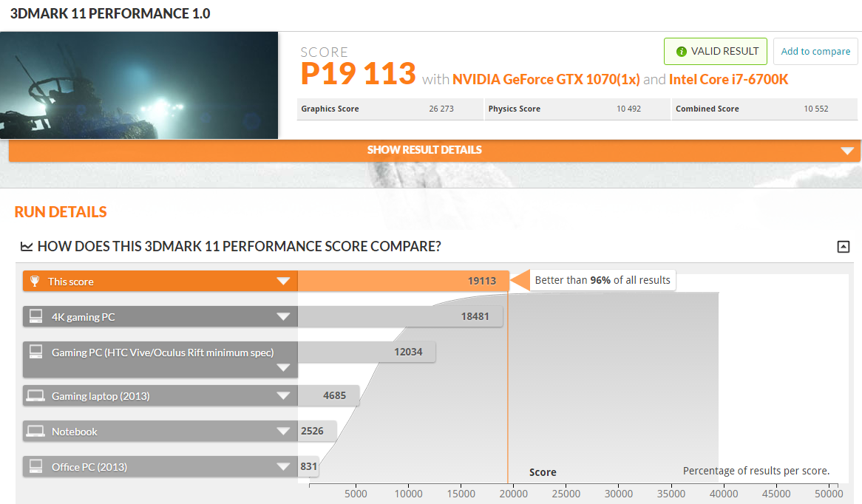Click the Combined Score value 10 552
This screenshot has height=504, width=862.
point(816,109)
